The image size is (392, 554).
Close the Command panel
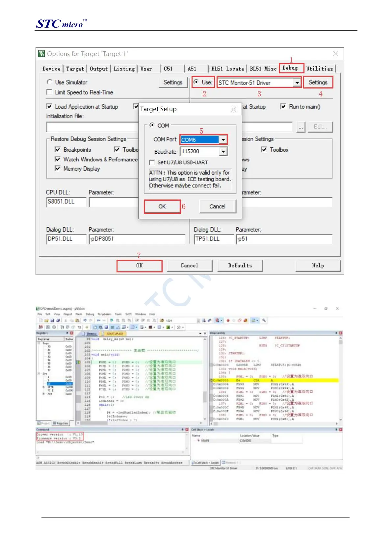coord(187,430)
